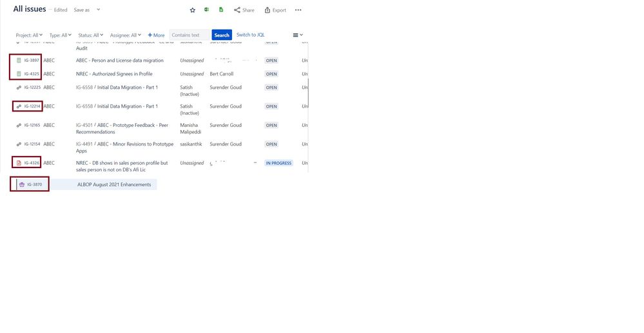Add more filters with + More
The height and width of the screenshot is (333, 644).
(x=156, y=35)
